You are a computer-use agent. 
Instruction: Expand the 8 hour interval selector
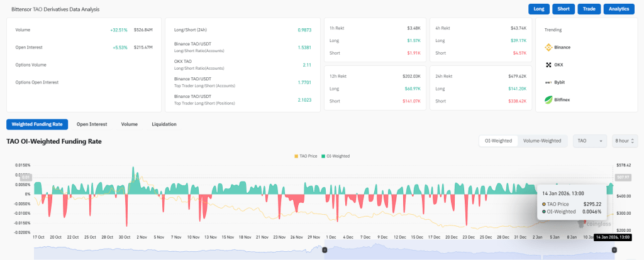tap(625, 141)
